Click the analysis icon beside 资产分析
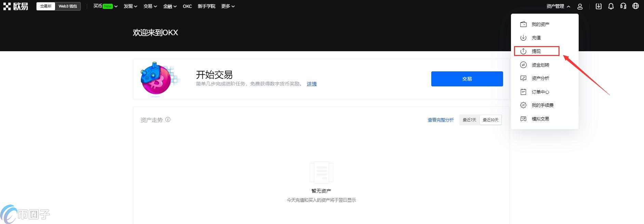644x224 pixels. (x=523, y=78)
